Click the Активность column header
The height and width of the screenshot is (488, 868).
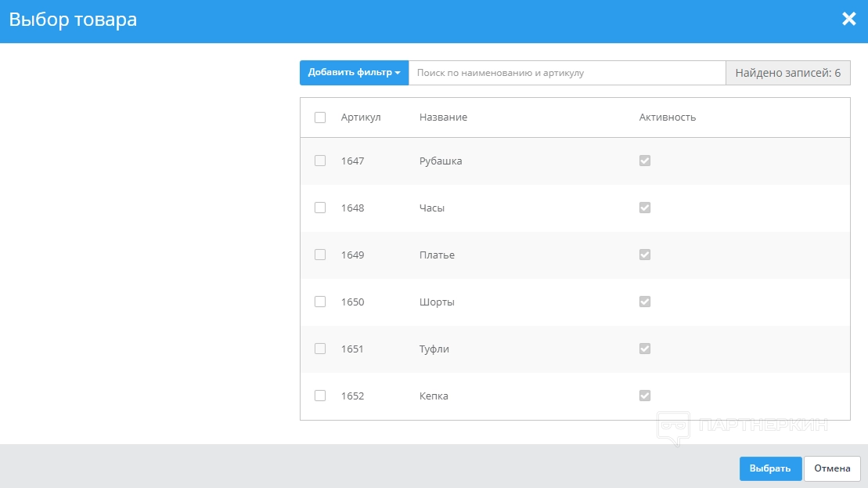click(667, 117)
